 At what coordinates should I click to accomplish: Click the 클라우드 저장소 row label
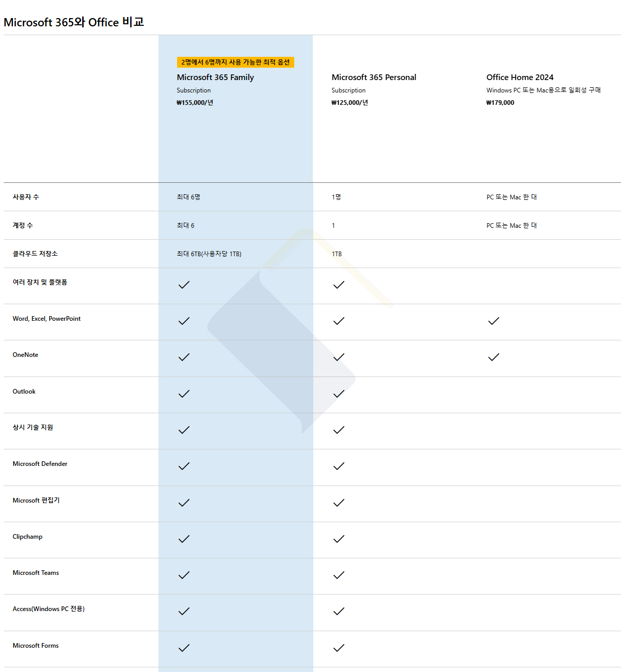pyautogui.click(x=35, y=254)
